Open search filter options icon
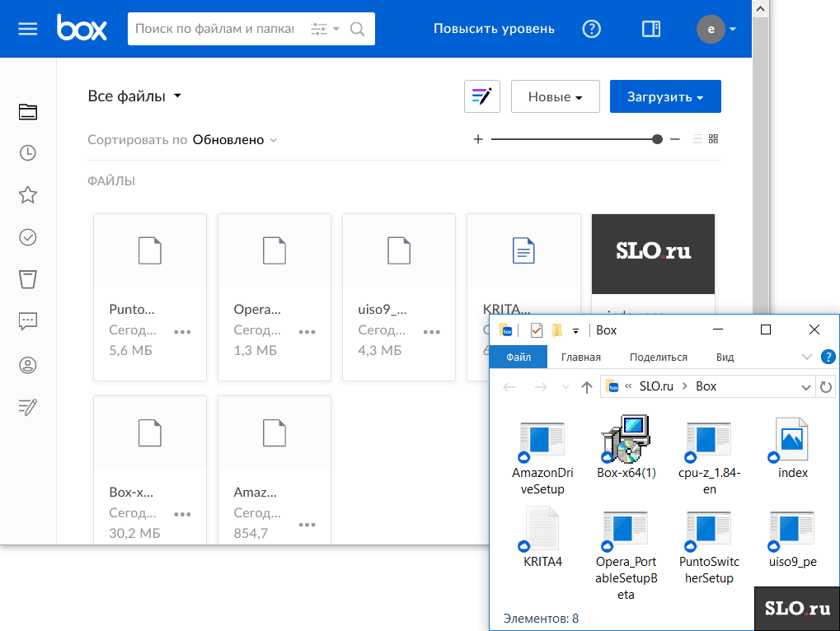The width and height of the screenshot is (840, 631). (x=325, y=29)
